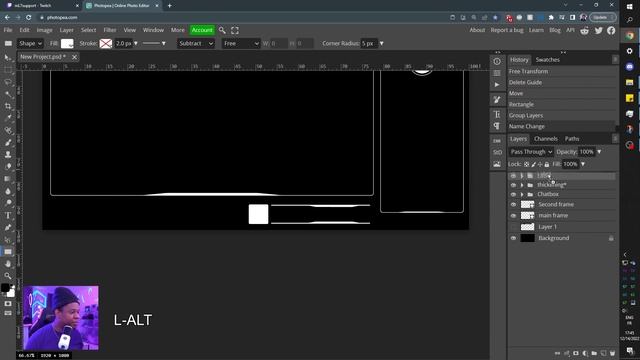Open the stroke line style dropdown
This screenshot has height=360, width=640.
(154, 43)
